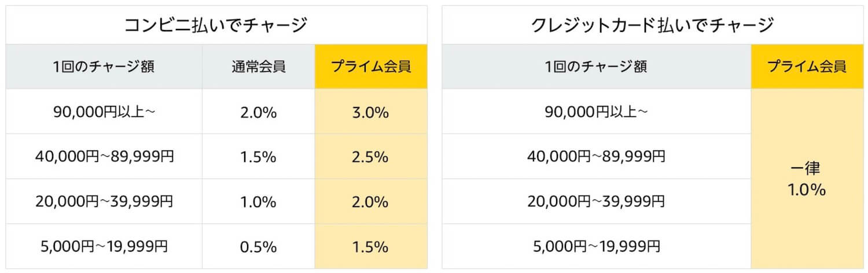The width and height of the screenshot is (868, 273).
Task: Select the yellow プライム会員 header in credit card table
Action: (807, 67)
